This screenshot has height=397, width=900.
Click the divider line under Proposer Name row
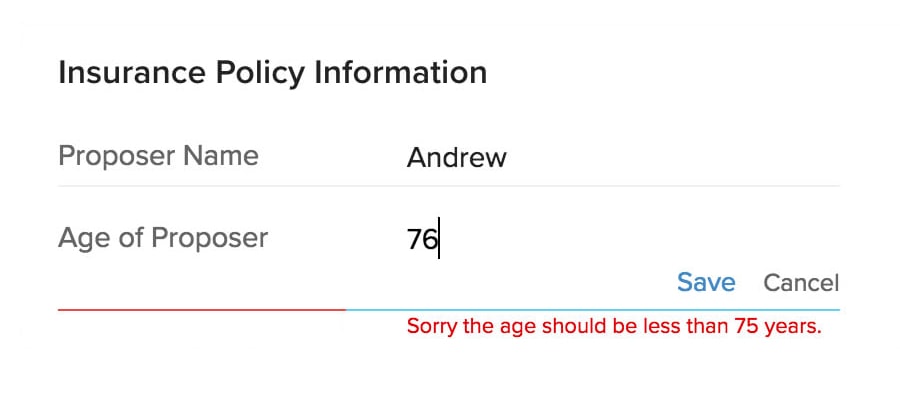(449, 186)
